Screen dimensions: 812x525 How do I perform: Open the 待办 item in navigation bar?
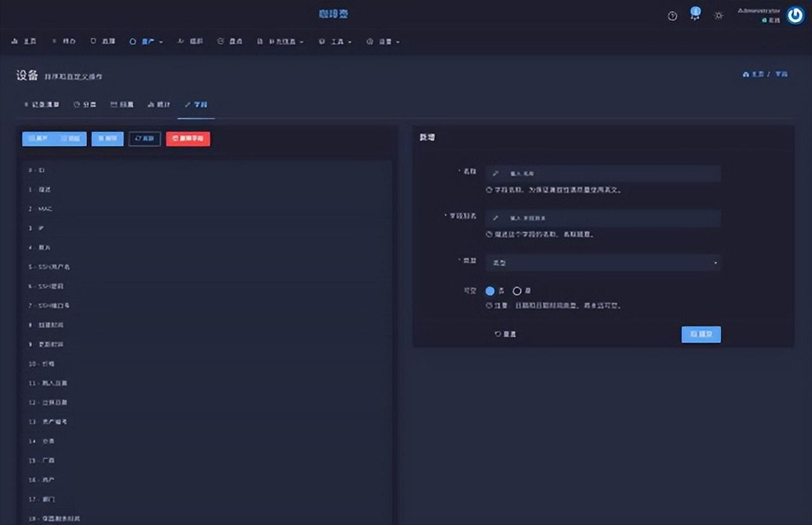(63, 41)
